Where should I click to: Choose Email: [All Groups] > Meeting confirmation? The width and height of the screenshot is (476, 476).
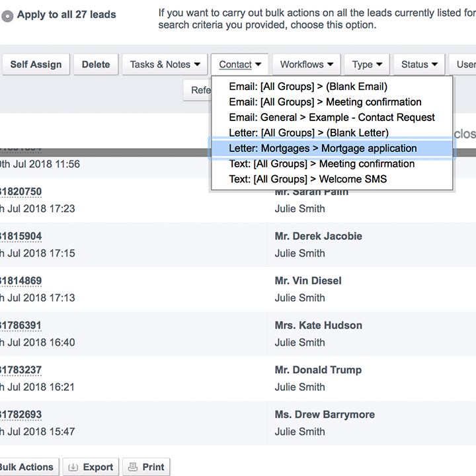332,102
